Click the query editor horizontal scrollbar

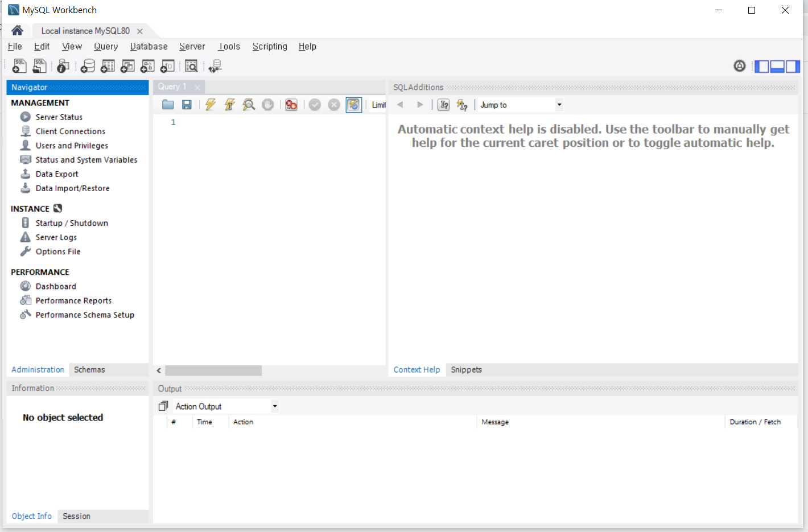point(213,370)
